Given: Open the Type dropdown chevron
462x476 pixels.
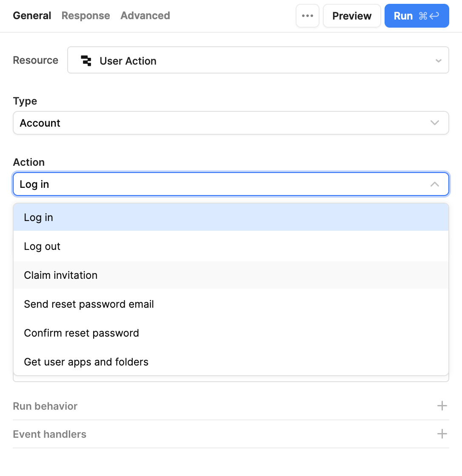Looking at the screenshot, I should pos(434,123).
